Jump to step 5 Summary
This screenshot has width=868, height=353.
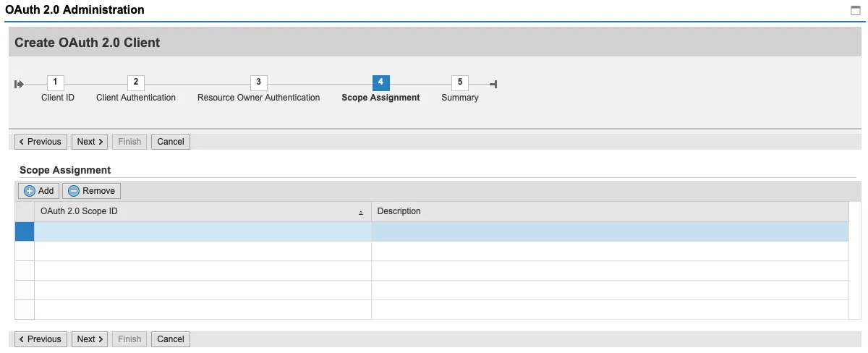click(x=459, y=82)
